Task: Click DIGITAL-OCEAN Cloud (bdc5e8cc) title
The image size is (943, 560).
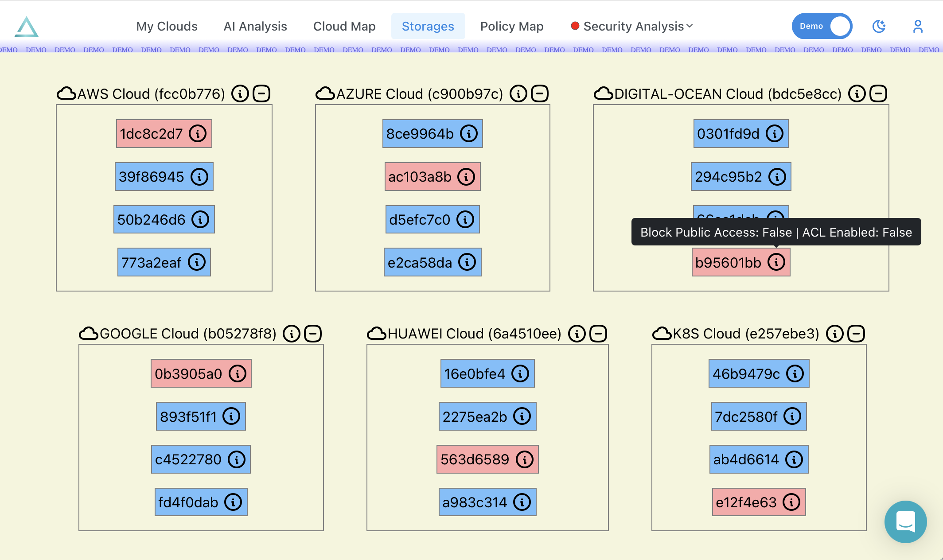Action: 728,94
